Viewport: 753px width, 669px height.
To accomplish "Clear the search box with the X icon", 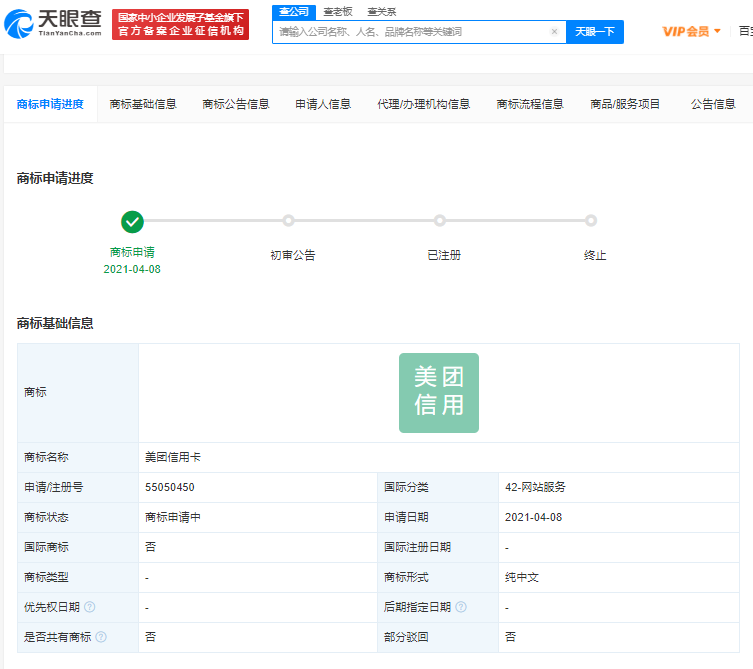I will 554,32.
